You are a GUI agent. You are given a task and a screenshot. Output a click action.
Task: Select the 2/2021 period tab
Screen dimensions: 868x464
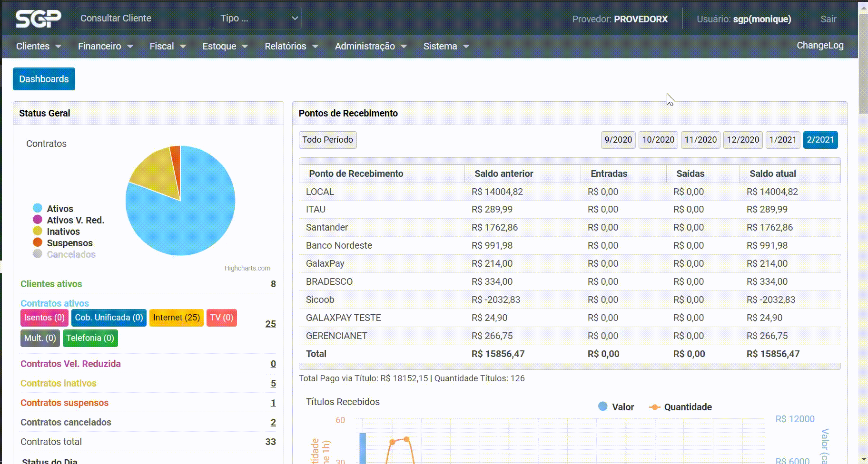820,140
